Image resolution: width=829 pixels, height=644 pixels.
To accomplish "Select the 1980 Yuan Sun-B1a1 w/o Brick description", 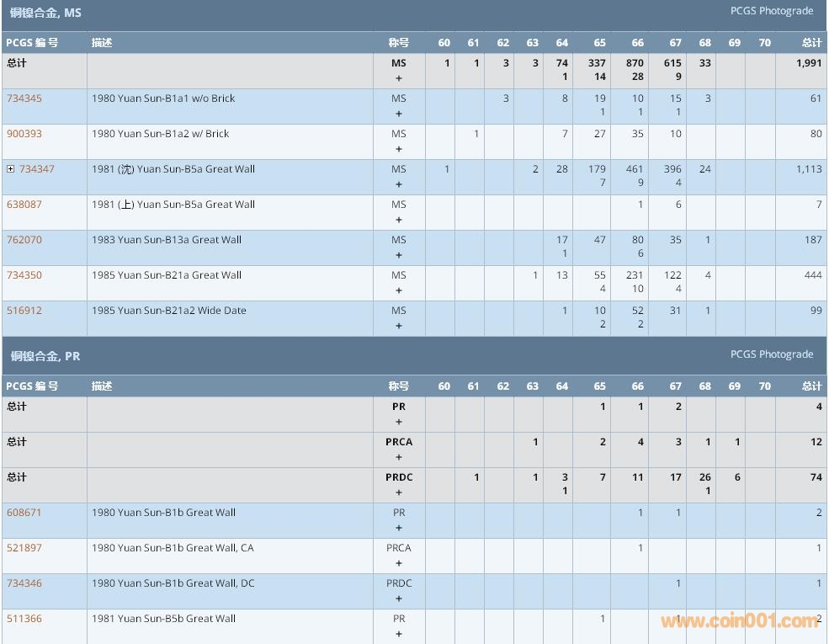I will 163,98.
